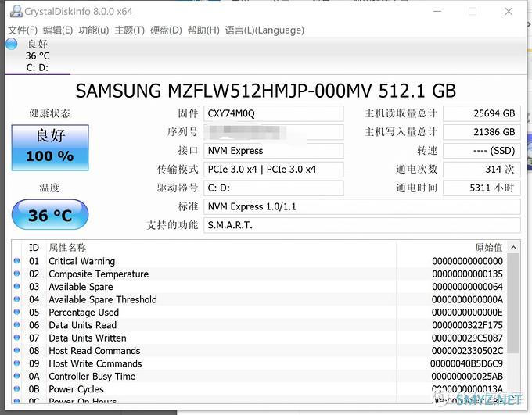Click the blurred serial number field
532x415 pixels.
coord(274,132)
